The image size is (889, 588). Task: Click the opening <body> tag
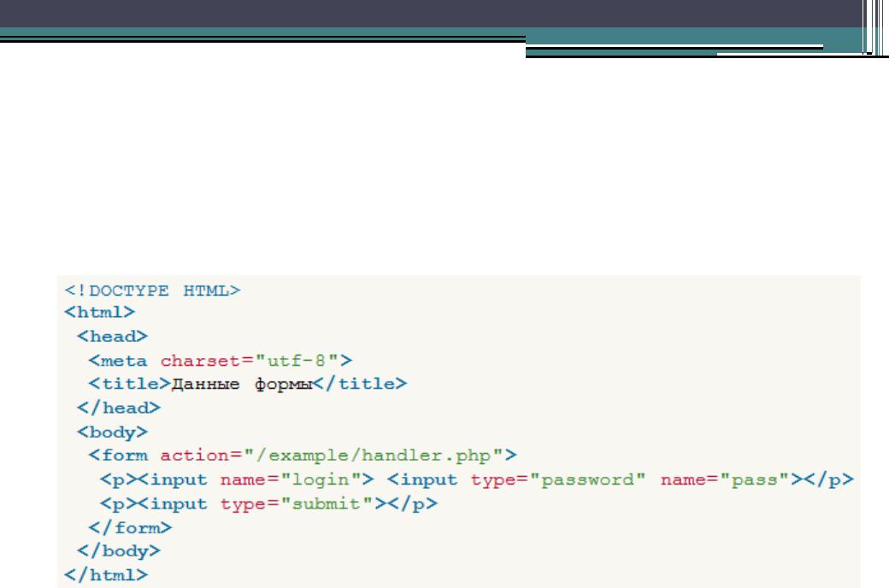(112, 432)
